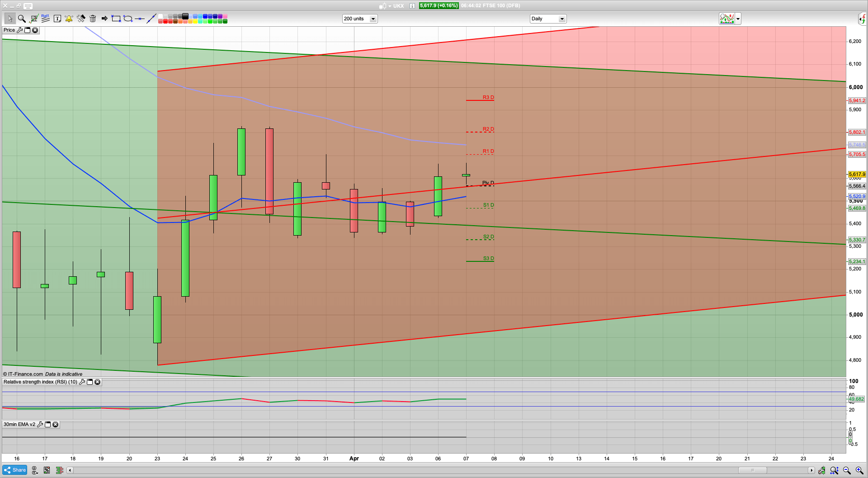Open the 200 units dropdown
This screenshot has height=478, width=868.
[x=373, y=19]
